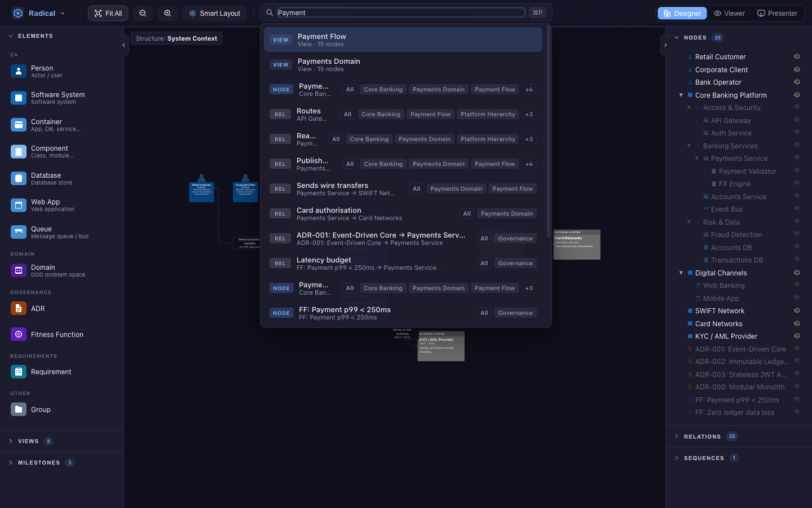
Task: Click the zoom in magnifier icon
Action: 167,13
